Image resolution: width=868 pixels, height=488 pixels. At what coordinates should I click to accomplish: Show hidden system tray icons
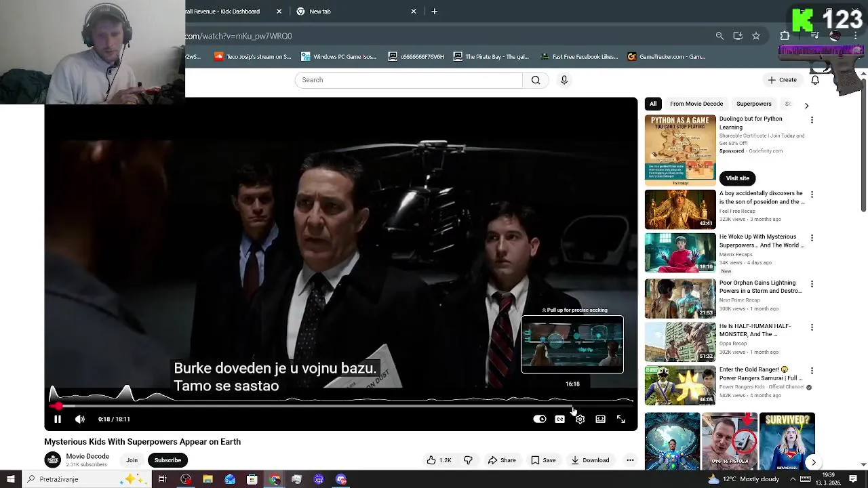[793, 479]
